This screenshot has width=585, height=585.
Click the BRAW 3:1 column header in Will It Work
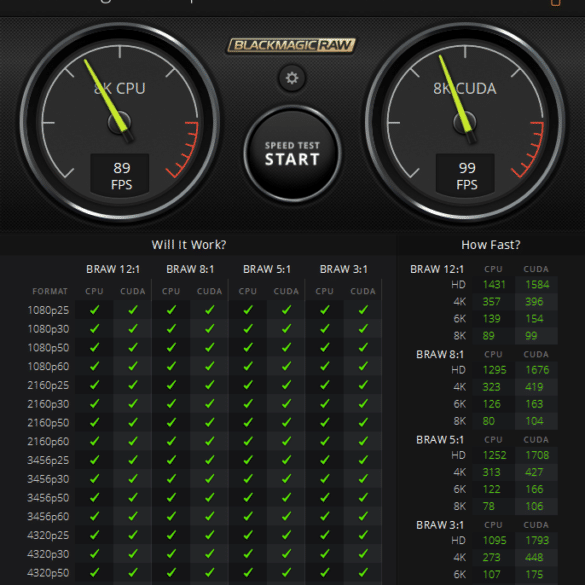click(344, 269)
